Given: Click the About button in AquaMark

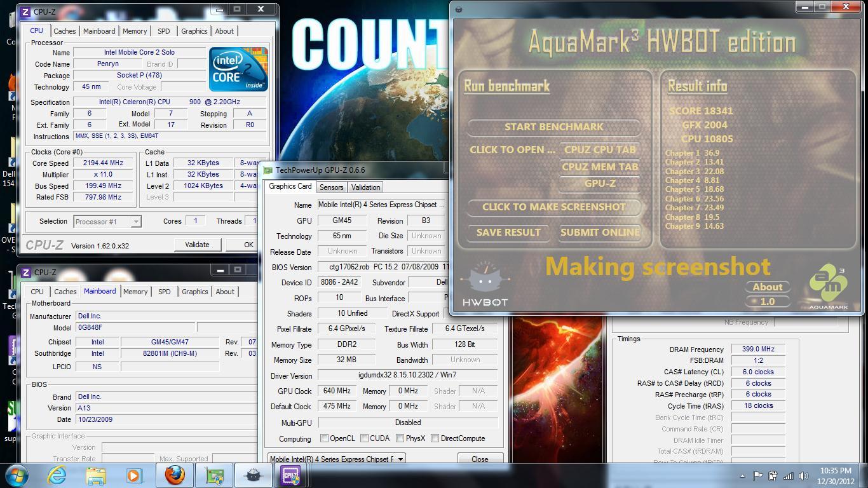Looking at the screenshot, I should (768, 287).
